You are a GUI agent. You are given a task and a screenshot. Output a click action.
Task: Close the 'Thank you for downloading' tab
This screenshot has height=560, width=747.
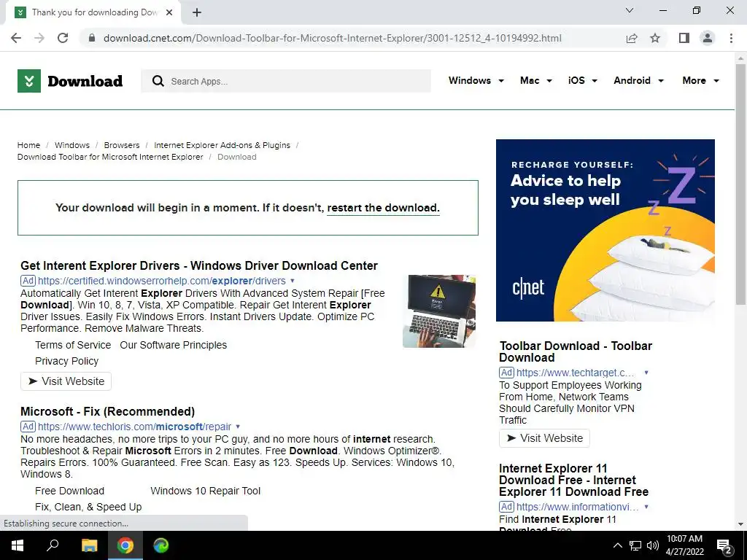[x=169, y=12]
